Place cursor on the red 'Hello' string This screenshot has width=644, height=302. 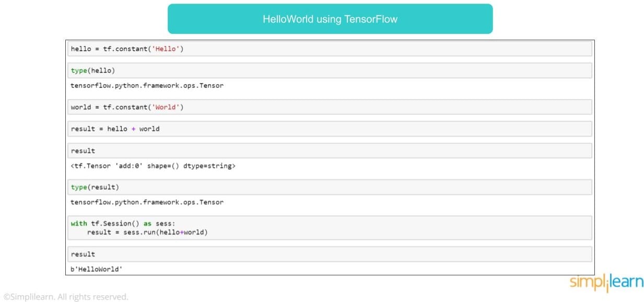pyautogui.click(x=166, y=49)
